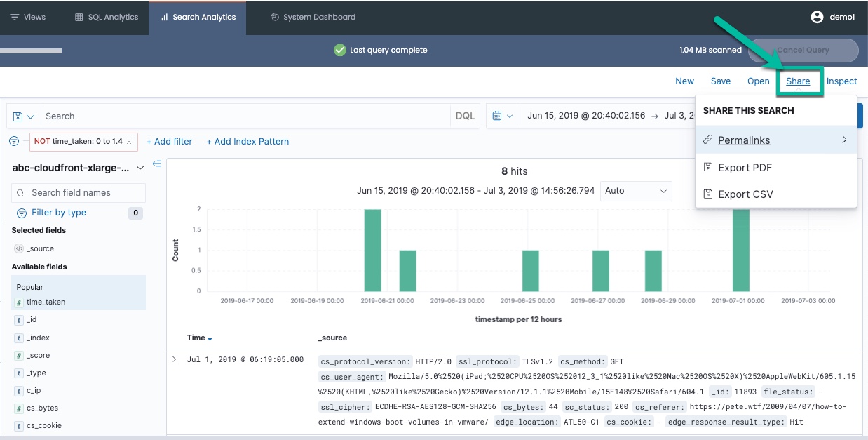The height and width of the screenshot is (440, 868).
Task: Click Open in the top menu
Action: (758, 81)
